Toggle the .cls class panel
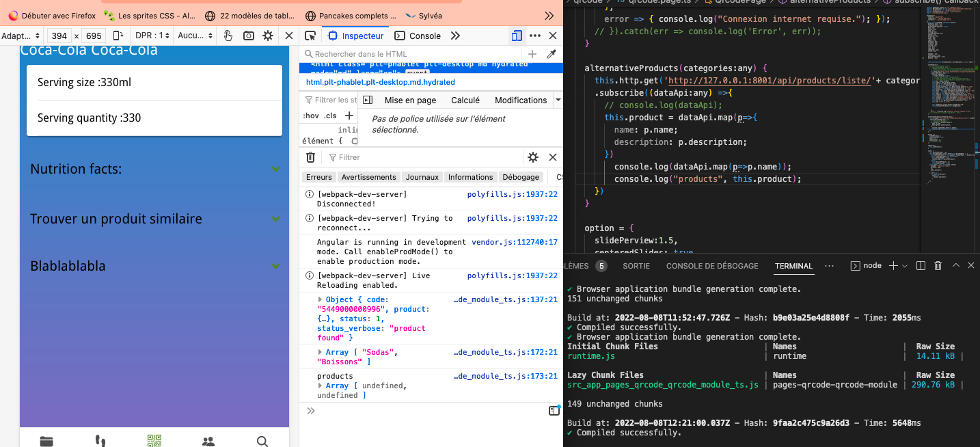The width and height of the screenshot is (980, 447). coord(331,116)
